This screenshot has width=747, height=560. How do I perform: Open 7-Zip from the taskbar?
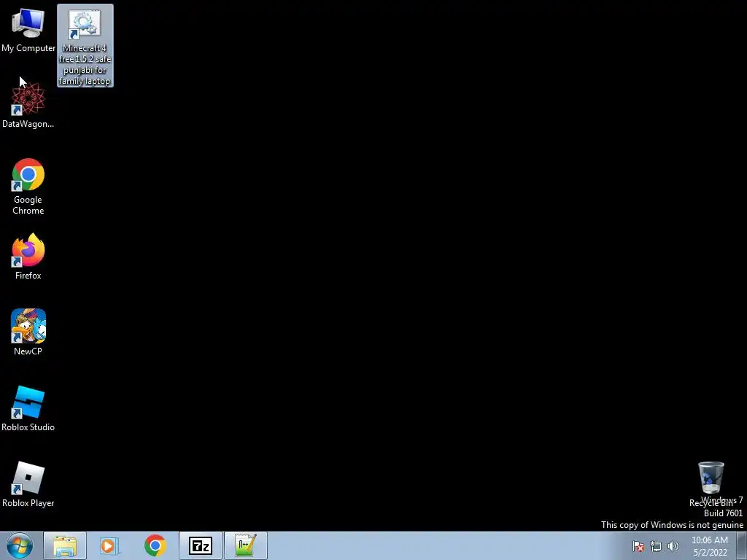tap(200, 545)
